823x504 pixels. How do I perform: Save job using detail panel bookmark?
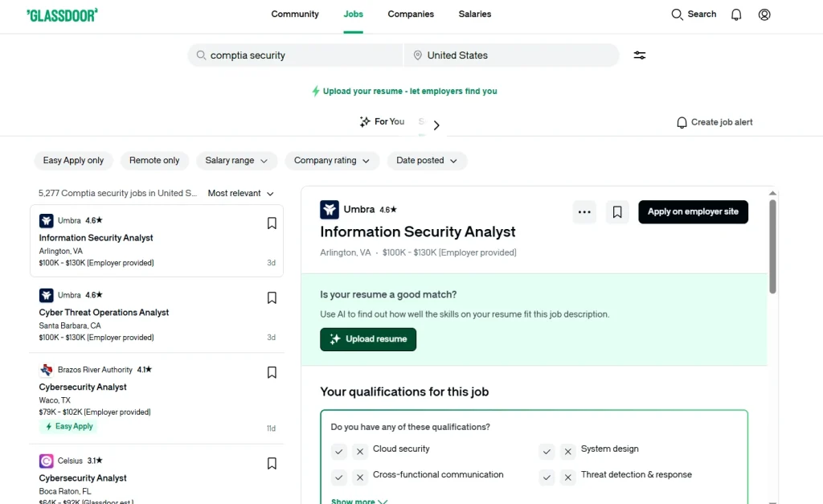tap(617, 212)
